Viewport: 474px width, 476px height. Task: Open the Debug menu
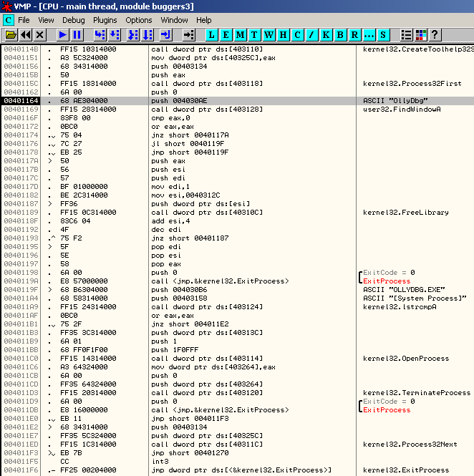point(73,20)
